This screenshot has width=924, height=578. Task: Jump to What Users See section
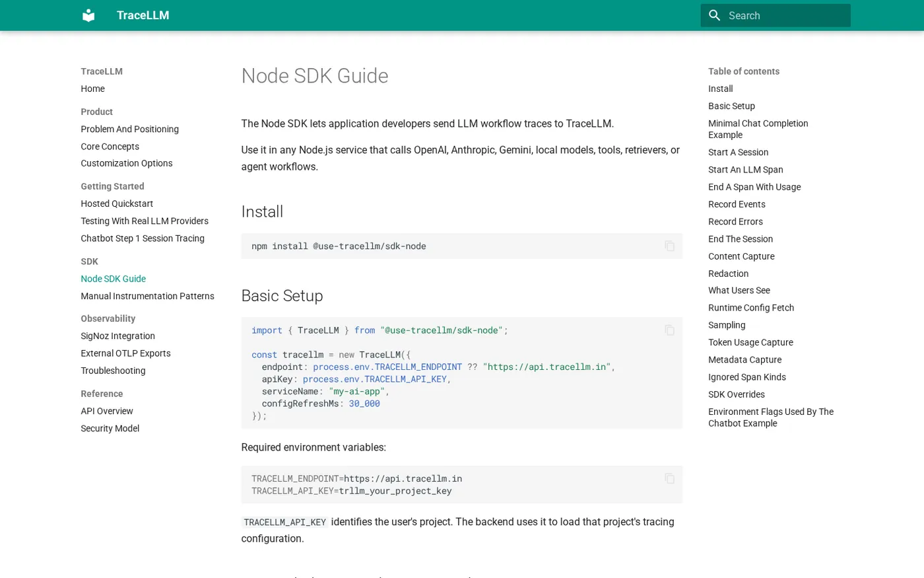click(x=739, y=290)
